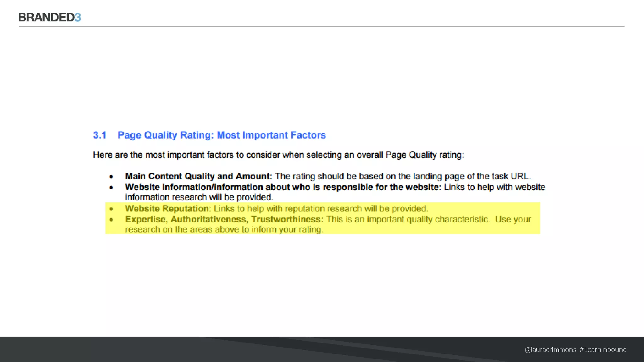Click the Expertise bullet marker
The height and width of the screenshot is (362, 644).
point(111,220)
